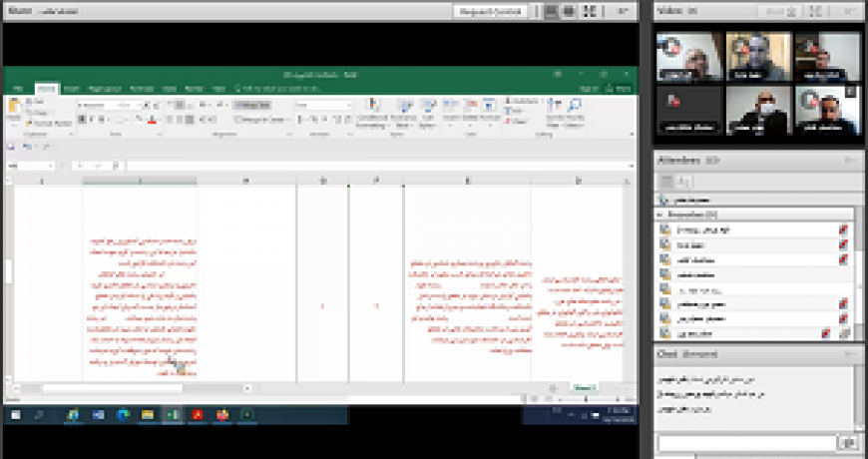Open the Font settings dialog launcher
Screen dimensions: 868x459
pos(159,134)
